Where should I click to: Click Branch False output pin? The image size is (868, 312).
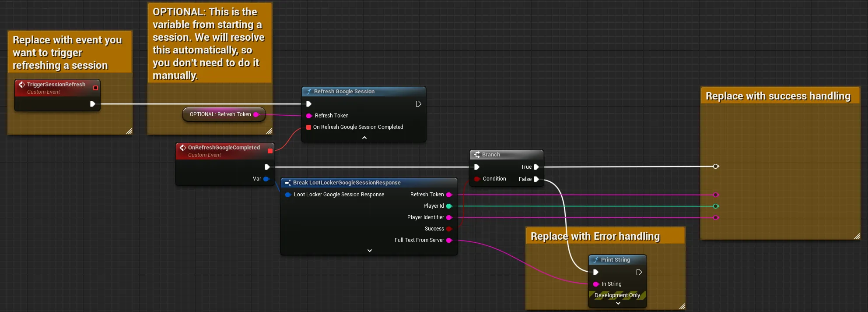[536, 179]
